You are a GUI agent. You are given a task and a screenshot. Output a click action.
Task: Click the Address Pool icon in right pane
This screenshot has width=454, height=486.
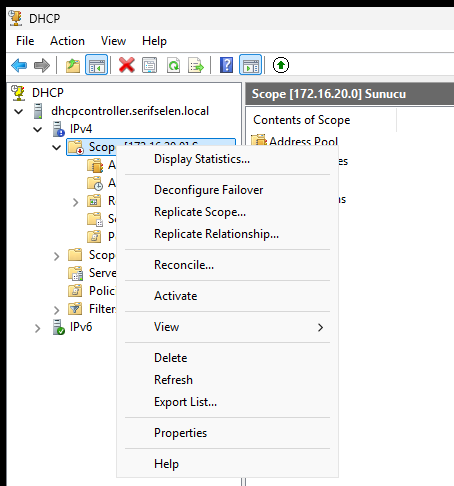pos(259,141)
